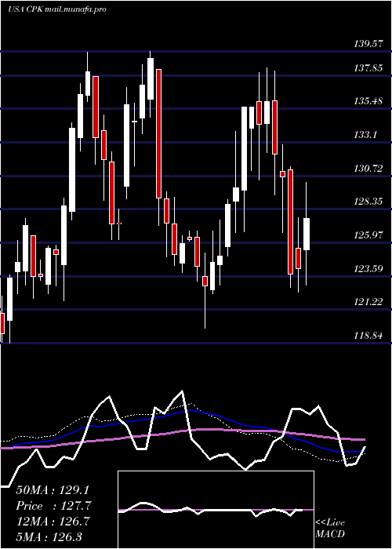Image resolution: width=392 pixels, height=549 pixels.
Task: Select the 125.97 price level label
Action: 368,235
